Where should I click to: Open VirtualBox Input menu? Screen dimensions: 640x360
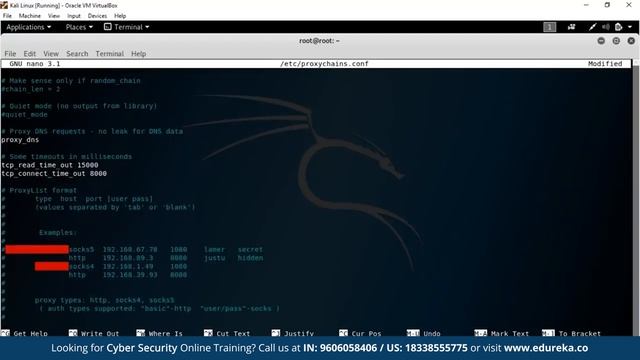pyautogui.click(x=73, y=16)
